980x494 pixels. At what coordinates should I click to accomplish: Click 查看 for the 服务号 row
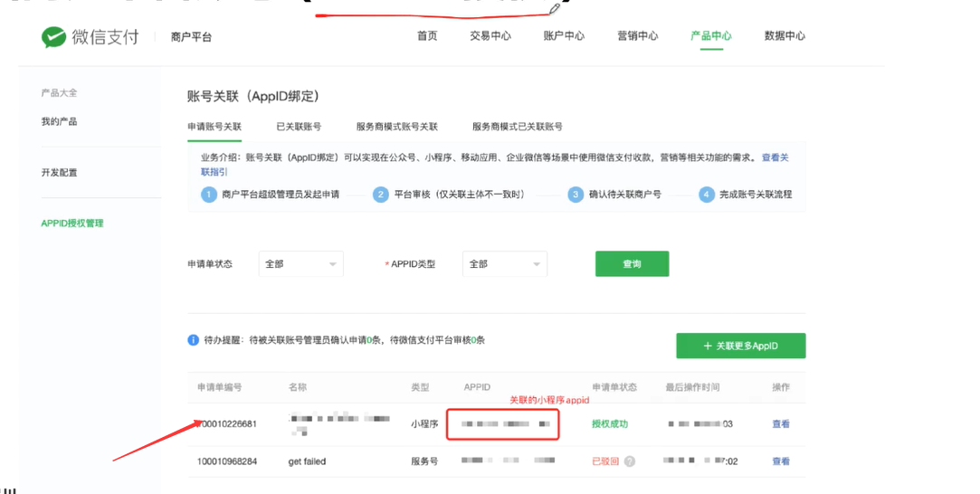click(x=781, y=461)
